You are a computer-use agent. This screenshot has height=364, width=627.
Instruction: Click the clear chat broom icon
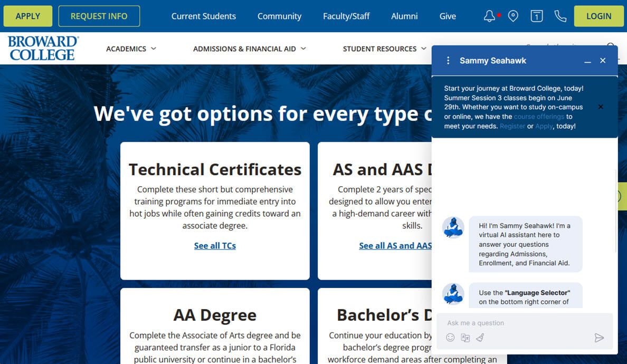point(480,338)
